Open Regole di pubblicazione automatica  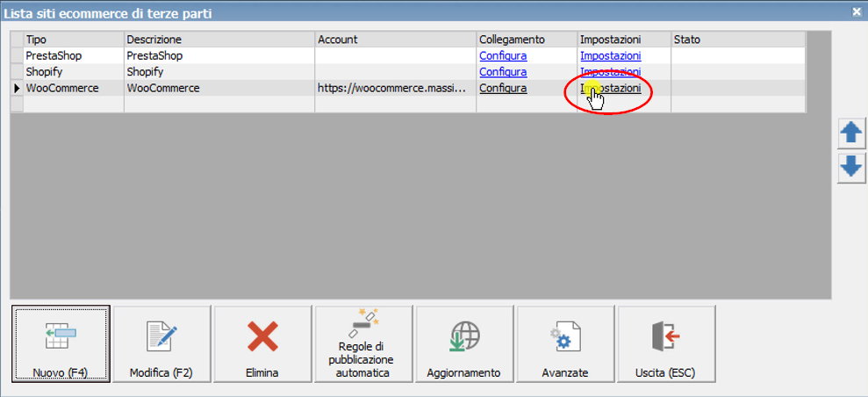tap(363, 343)
